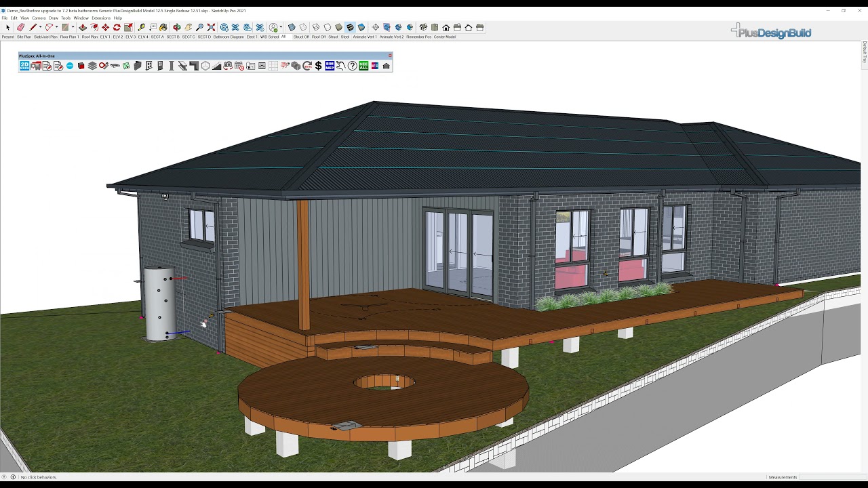Expand the Shape tool dropdown arrow

[x=73, y=28]
